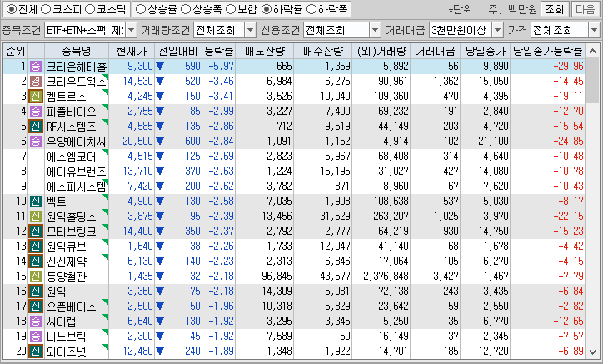The image size is (603, 364).
Task: Click the 신 badge icon for 켐트로스
Action: click(x=36, y=96)
